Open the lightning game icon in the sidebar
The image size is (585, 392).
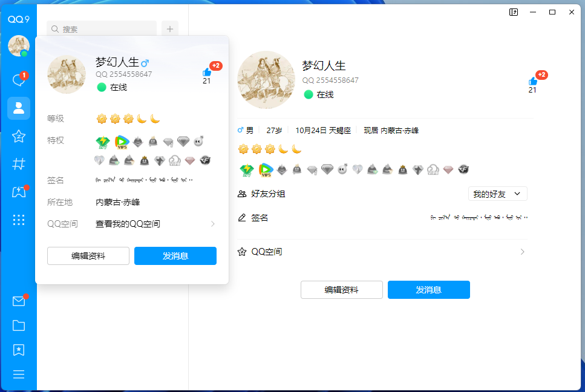pos(19,192)
